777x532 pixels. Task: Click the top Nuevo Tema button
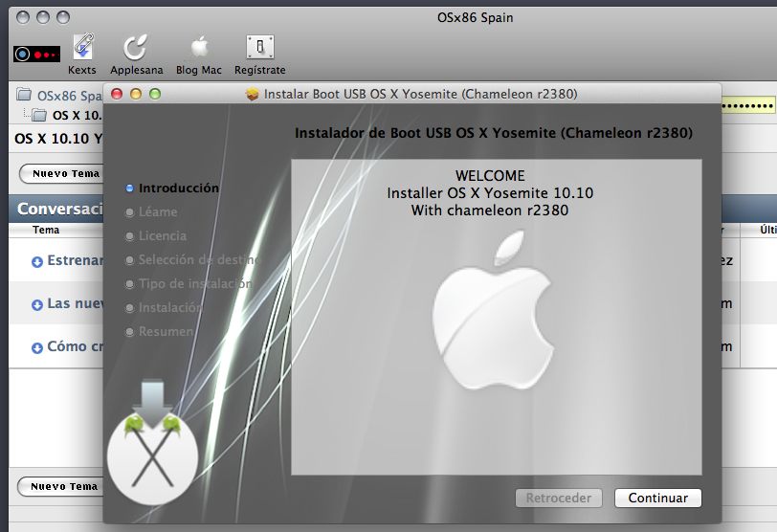pos(61,174)
